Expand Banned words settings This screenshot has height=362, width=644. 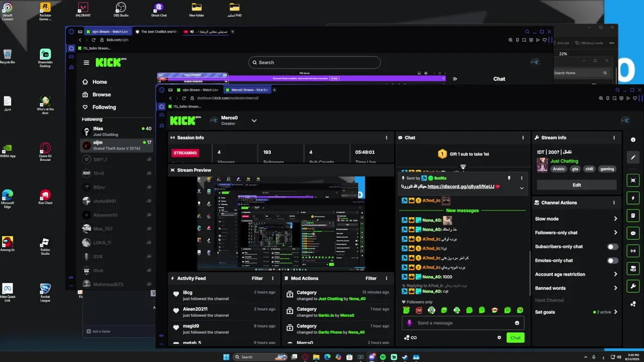[576, 288]
